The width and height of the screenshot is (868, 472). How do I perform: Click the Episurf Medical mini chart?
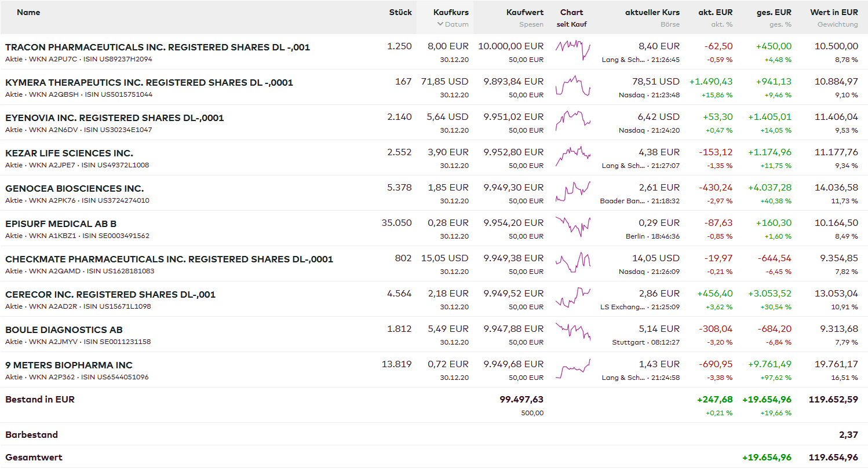[x=572, y=227]
